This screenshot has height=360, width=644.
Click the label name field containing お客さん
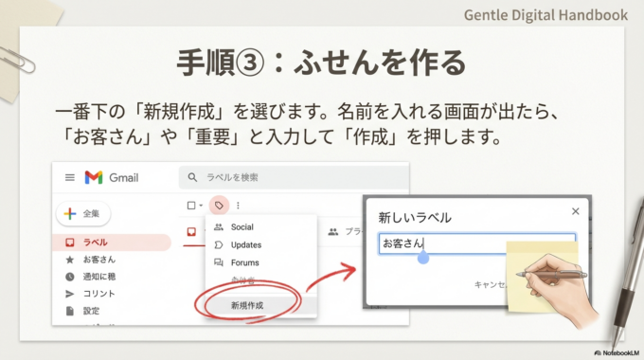[x=476, y=243]
